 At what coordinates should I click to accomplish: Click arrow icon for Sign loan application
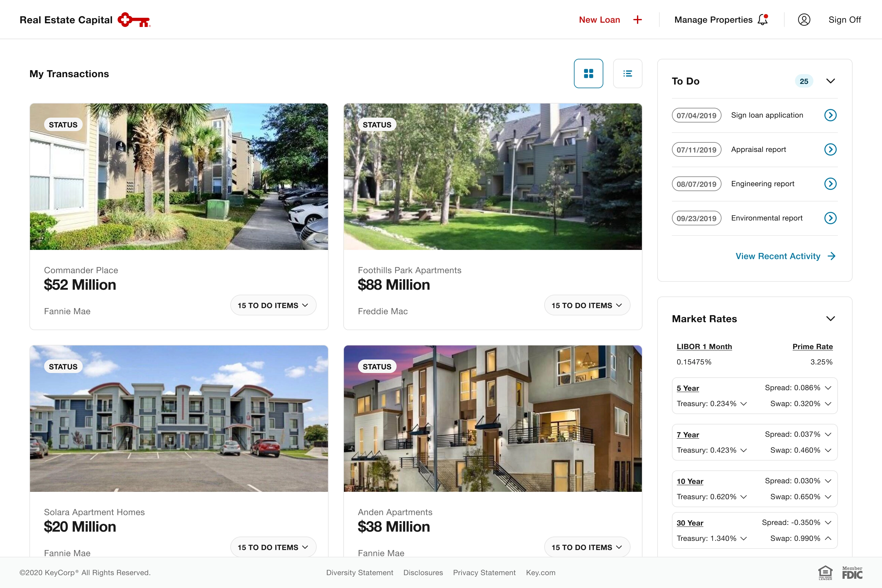point(830,115)
